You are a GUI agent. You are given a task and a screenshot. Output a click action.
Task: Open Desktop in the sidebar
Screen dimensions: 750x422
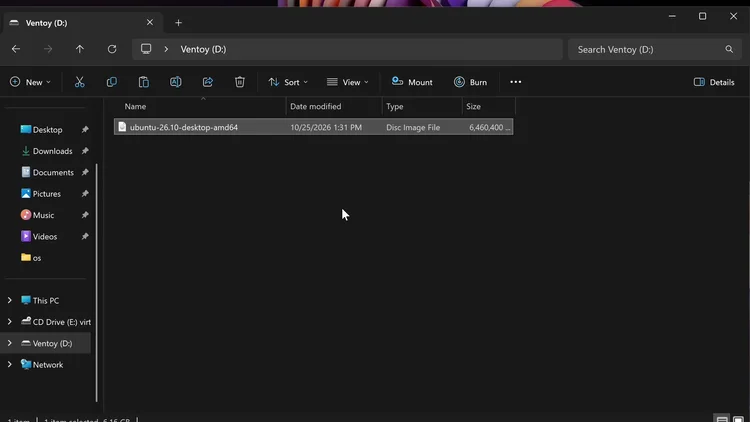47,130
